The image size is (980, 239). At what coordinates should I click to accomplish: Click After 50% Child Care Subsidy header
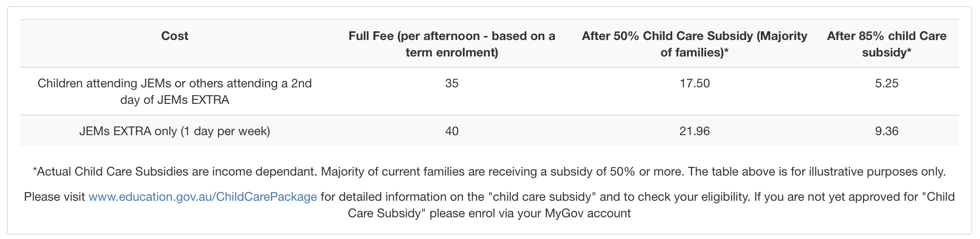pos(694,44)
